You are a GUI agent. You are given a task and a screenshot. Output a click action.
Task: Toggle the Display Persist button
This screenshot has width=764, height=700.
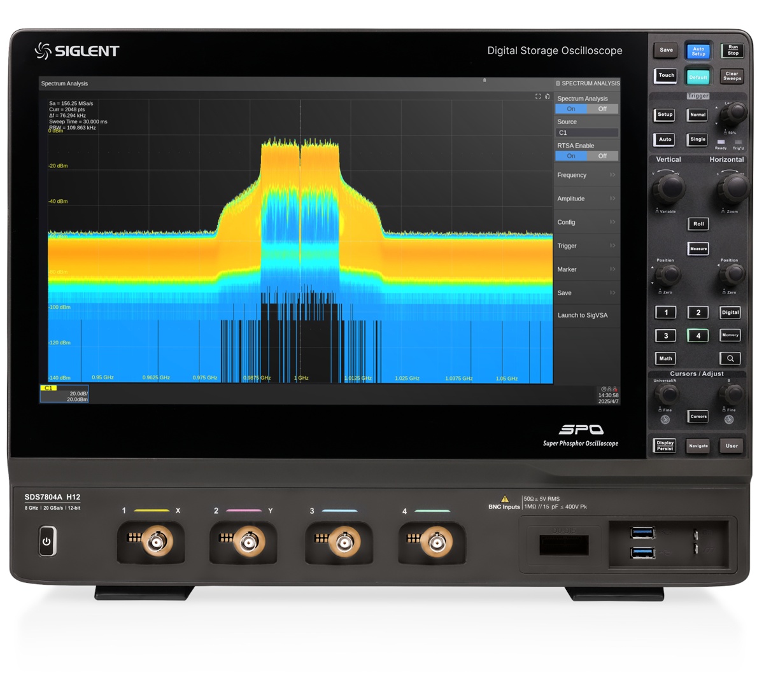pos(665,445)
